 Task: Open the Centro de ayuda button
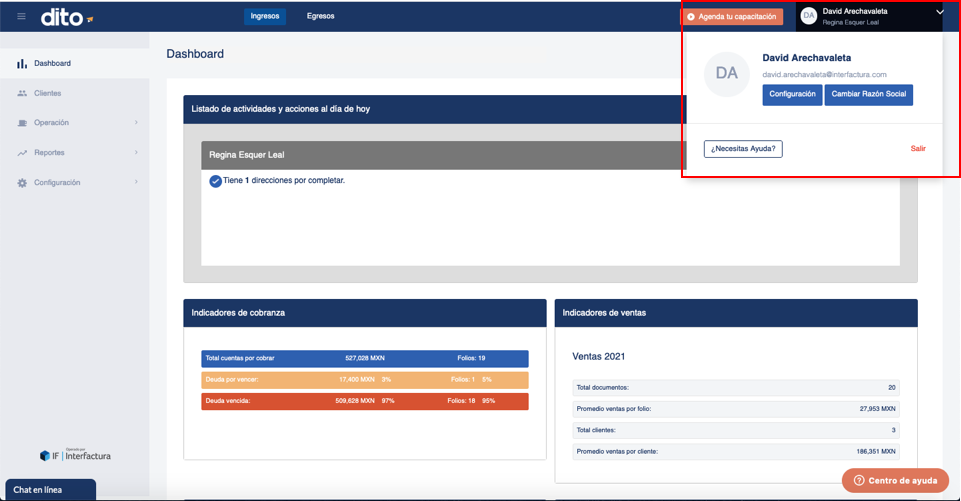pyautogui.click(x=895, y=481)
